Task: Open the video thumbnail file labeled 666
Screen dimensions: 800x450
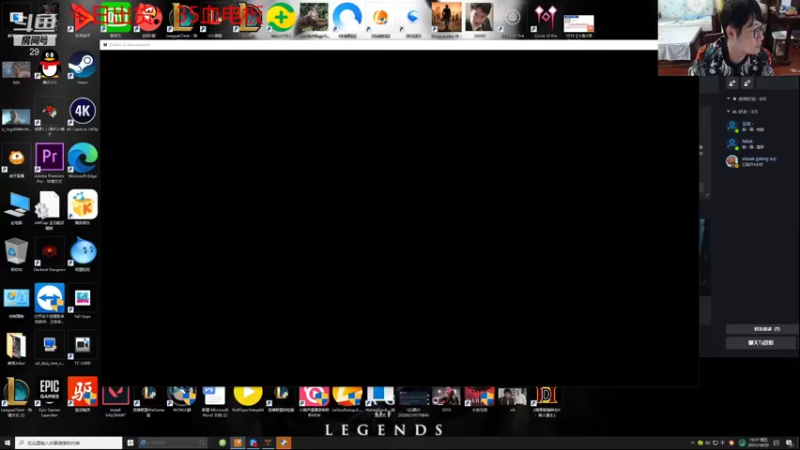Action: 16,72
